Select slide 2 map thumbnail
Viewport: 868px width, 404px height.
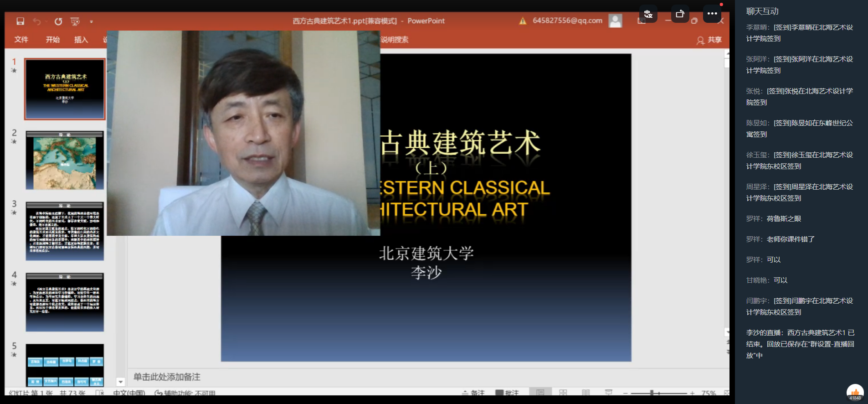65,161
